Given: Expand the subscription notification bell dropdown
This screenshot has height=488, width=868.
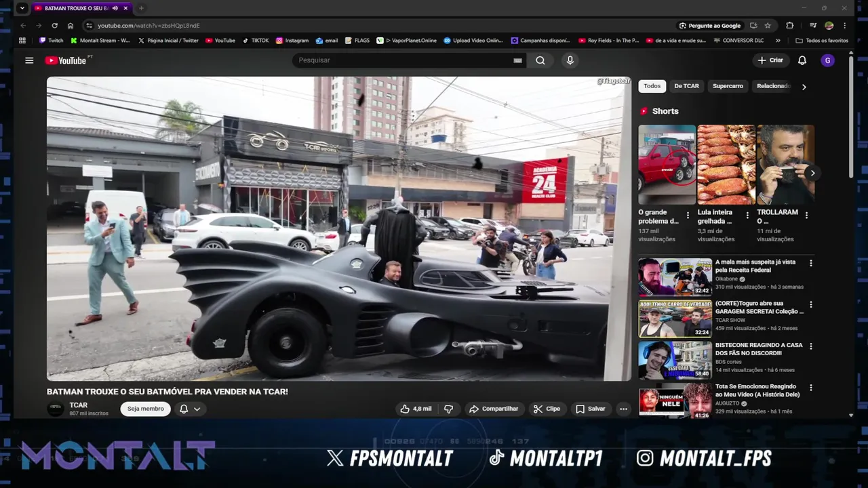Looking at the screenshot, I should (190, 409).
